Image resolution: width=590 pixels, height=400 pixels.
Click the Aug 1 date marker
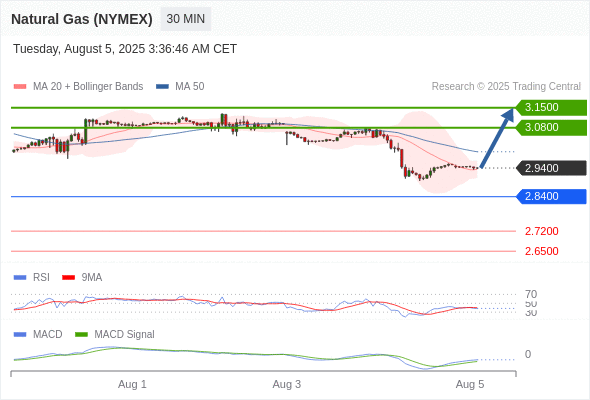[132, 384]
